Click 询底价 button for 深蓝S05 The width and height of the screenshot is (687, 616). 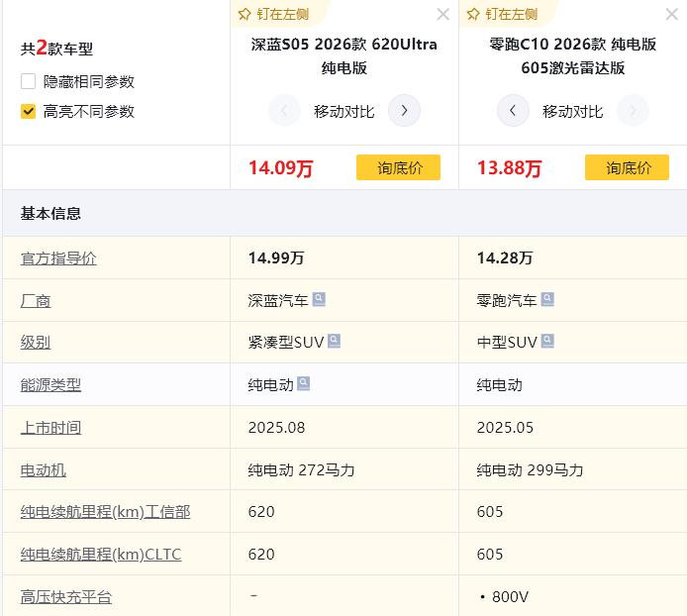click(398, 167)
